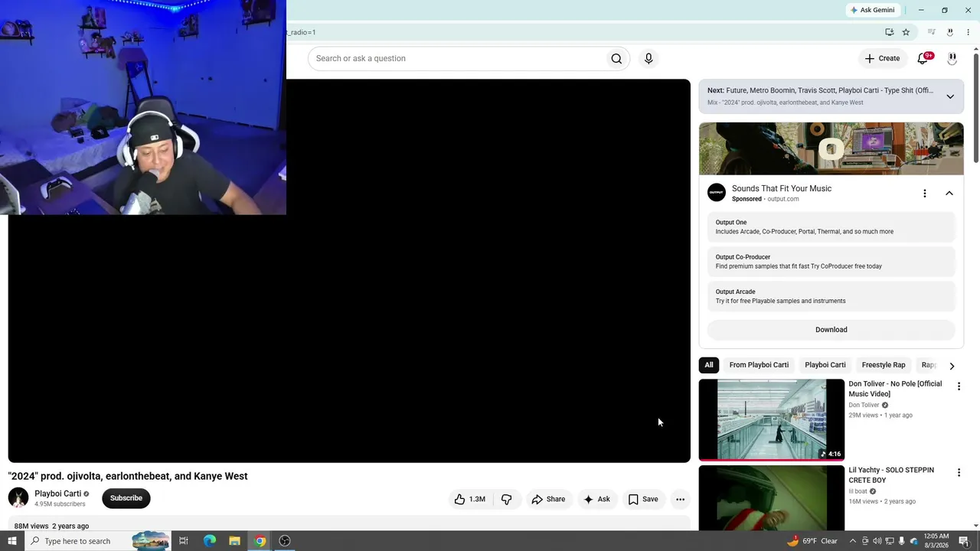Open the Playboi Carti channel avatar
Image resolution: width=980 pixels, height=551 pixels.
pyautogui.click(x=18, y=498)
